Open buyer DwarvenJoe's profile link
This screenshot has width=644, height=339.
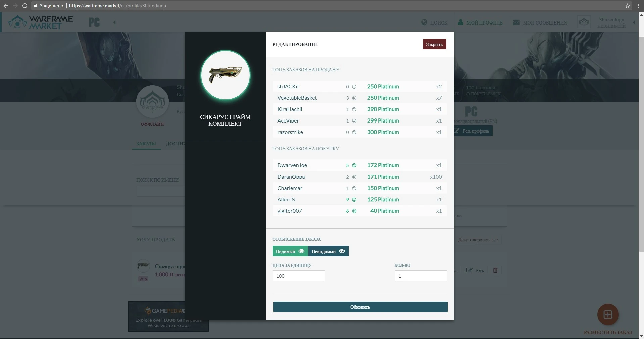pyautogui.click(x=292, y=165)
